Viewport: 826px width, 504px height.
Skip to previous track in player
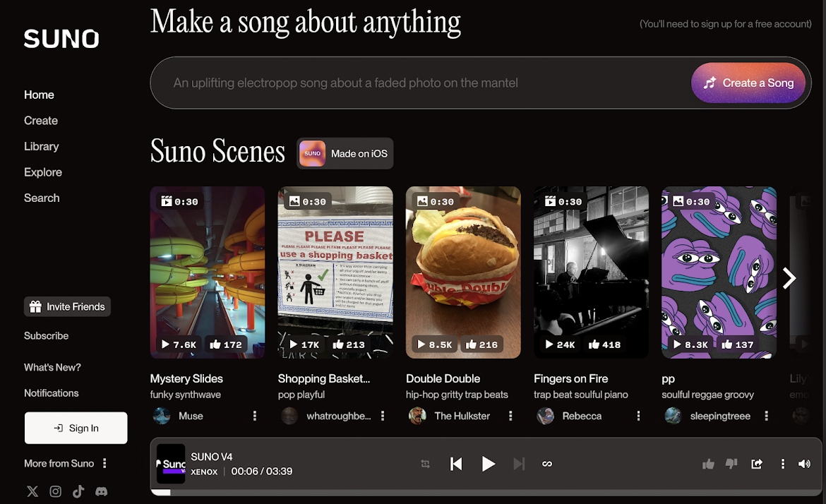pos(456,464)
